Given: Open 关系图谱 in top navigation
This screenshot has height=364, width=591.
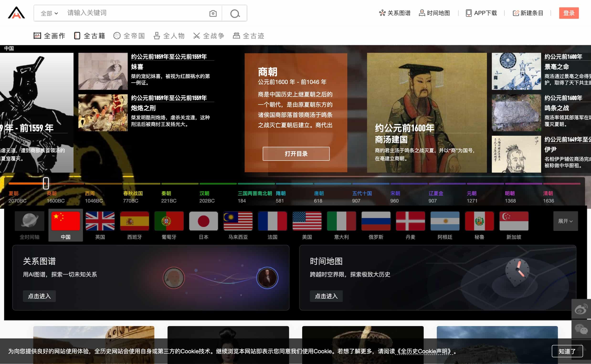Looking at the screenshot, I should [x=395, y=13].
